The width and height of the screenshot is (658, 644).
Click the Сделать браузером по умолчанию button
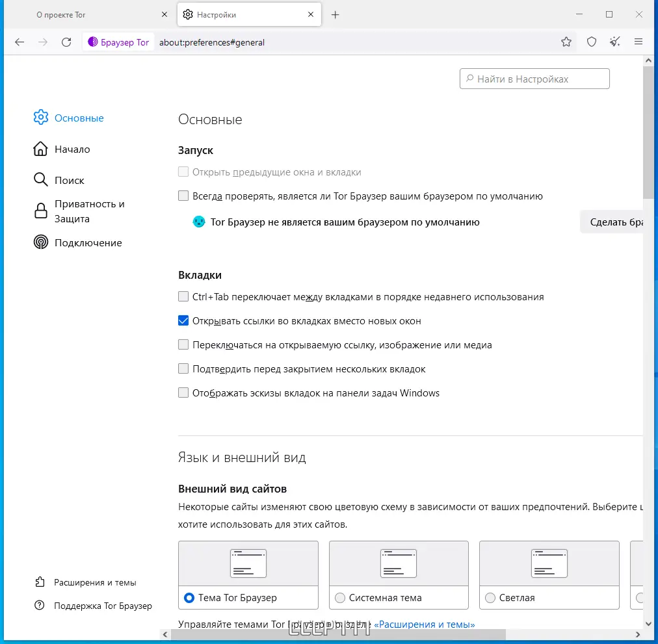[618, 222]
